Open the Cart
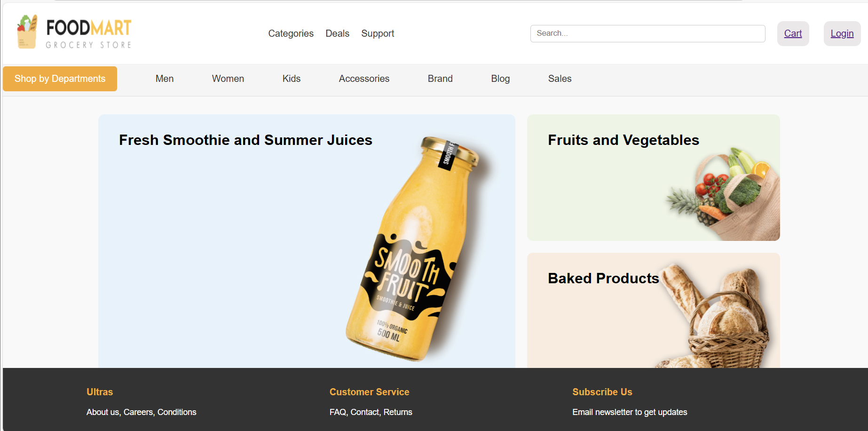Viewport: 868px width, 431px height. coord(793,33)
